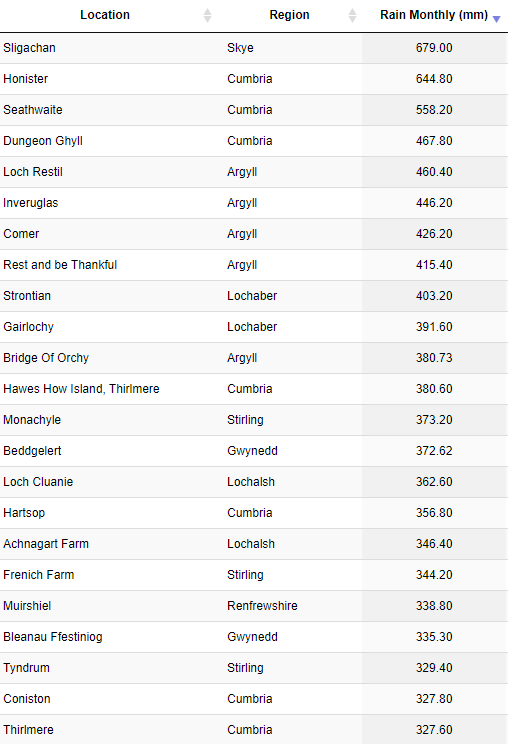Click Renfrewshire region in Muirshiel row

click(262, 606)
